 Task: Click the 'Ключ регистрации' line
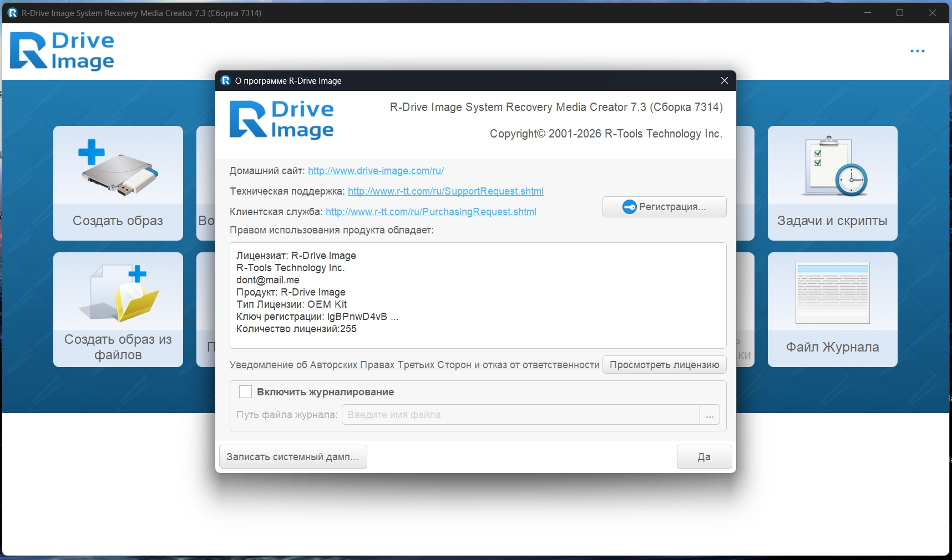click(x=317, y=317)
